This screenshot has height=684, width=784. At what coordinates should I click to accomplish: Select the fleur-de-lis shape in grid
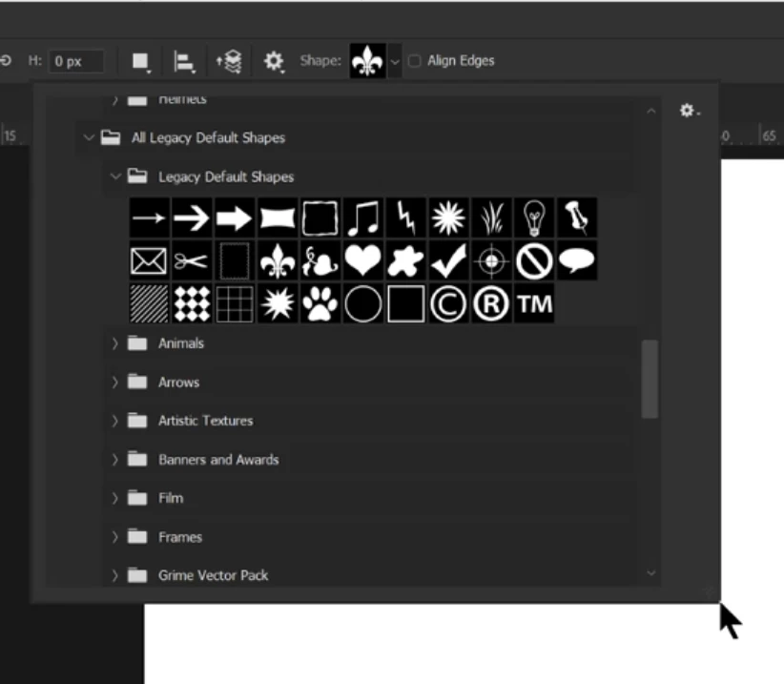click(x=278, y=260)
